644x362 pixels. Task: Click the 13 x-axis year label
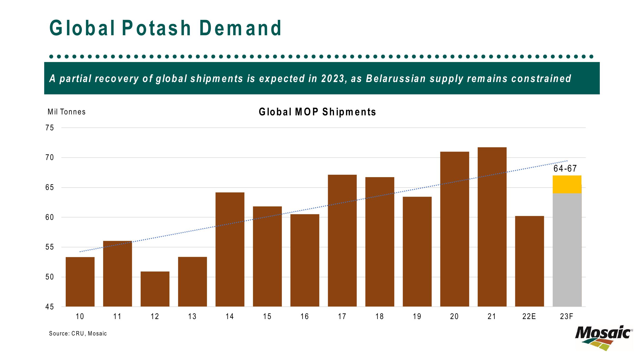[192, 317]
